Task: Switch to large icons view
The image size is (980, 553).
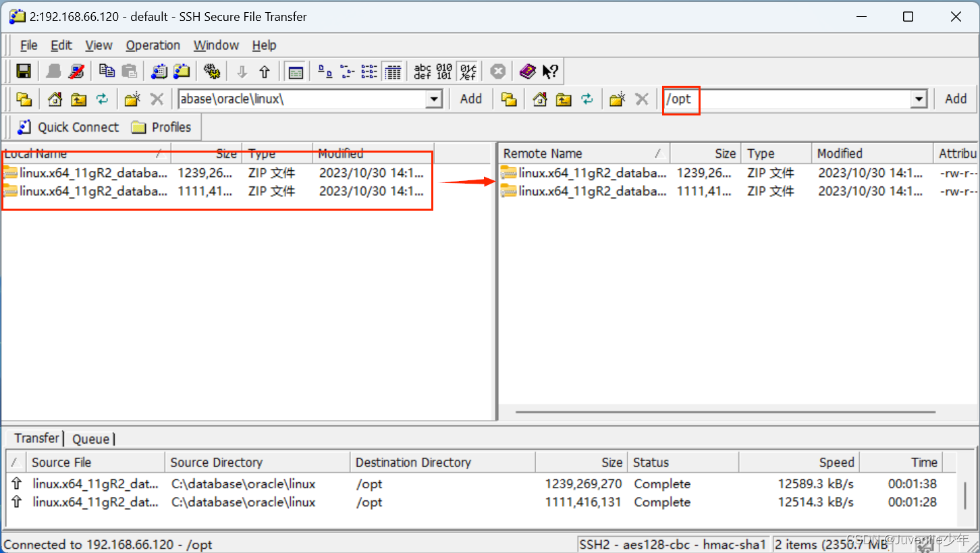Action: tap(325, 71)
